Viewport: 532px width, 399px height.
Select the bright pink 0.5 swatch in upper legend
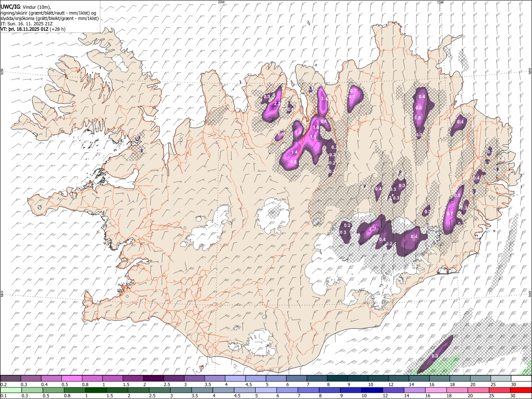click(x=71, y=379)
